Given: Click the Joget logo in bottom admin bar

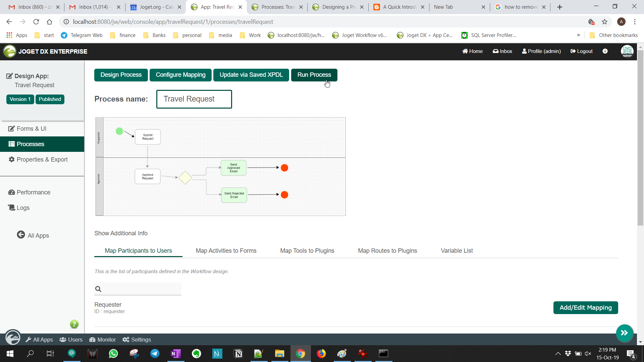Looking at the screenshot, I should [x=13, y=337].
